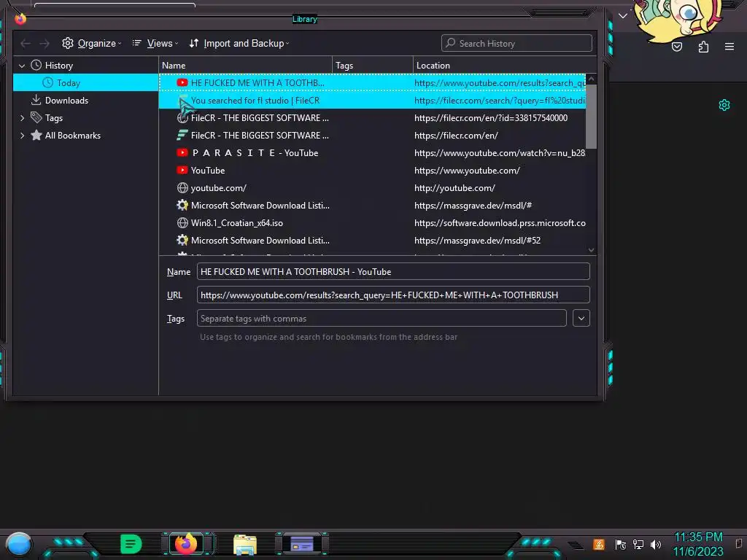Image resolution: width=747 pixels, height=560 pixels.
Task: Open the Firefox hamburger menu
Action: 729,47
